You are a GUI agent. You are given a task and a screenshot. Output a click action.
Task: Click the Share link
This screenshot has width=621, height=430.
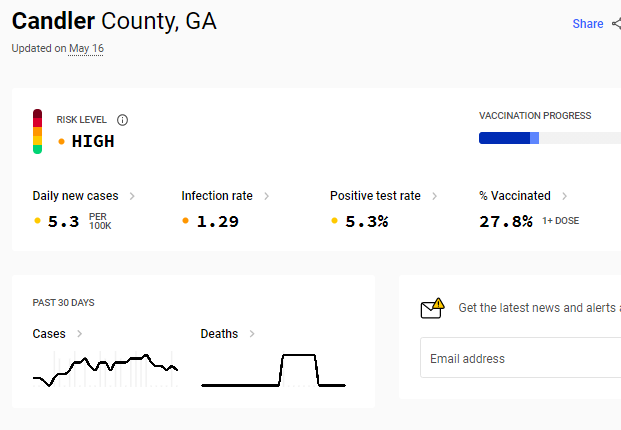588,24
